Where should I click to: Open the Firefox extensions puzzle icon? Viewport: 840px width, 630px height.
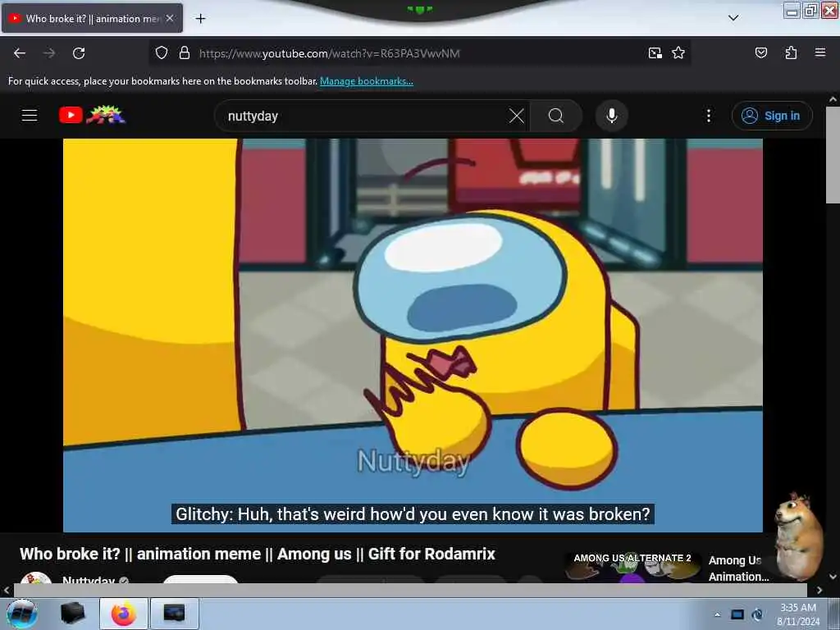(791, 52)
